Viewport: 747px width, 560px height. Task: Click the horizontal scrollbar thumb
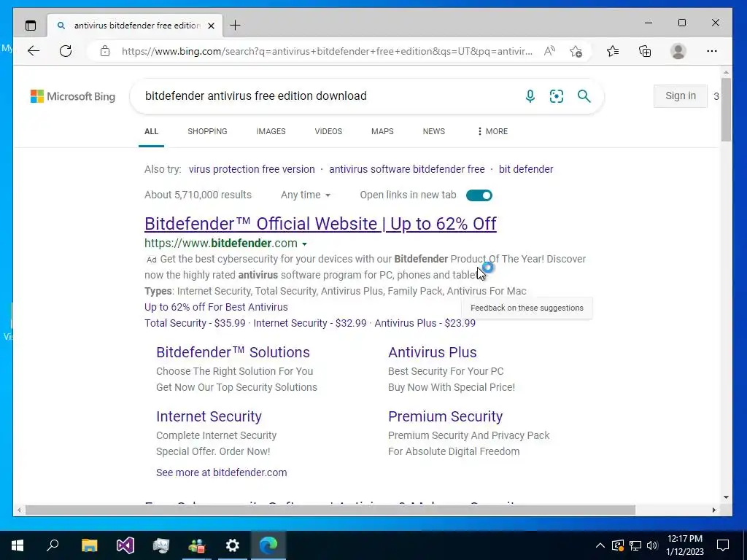click(330, 510)
